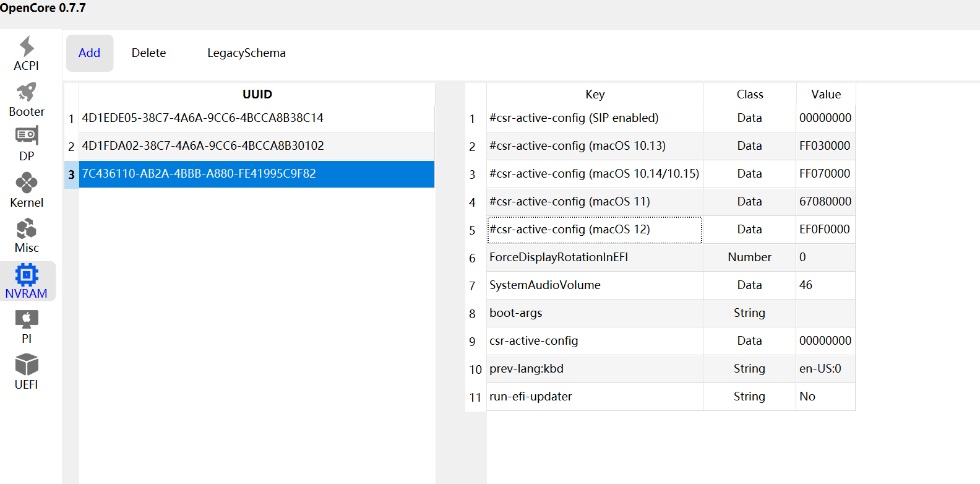980x484 pixels.
Task: Click the Delete button
Action: click(x=148, y=53)
